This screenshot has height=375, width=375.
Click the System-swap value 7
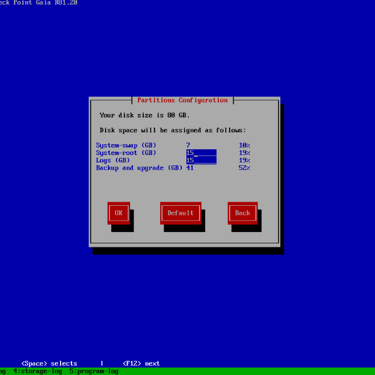click(188, 145)
